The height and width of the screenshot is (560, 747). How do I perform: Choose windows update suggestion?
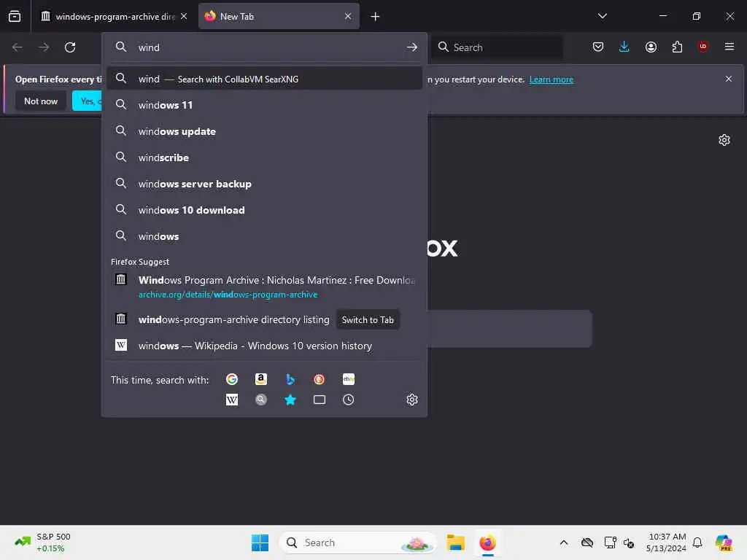click(264, 131)
